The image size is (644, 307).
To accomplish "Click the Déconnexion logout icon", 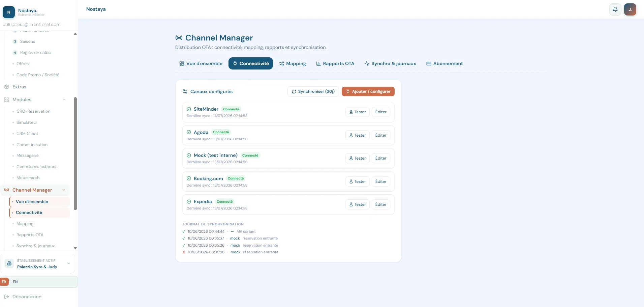I will tap(6, 297).
